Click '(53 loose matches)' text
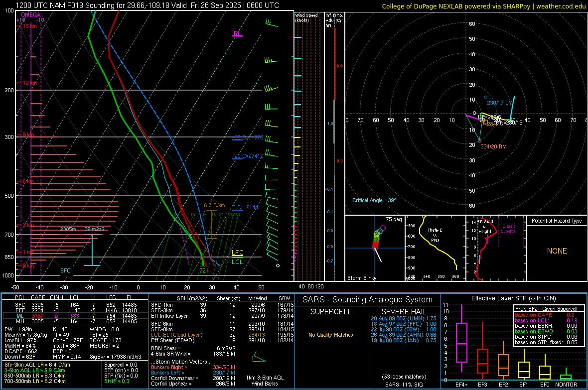The height and width of the screenshot is (390, 588). [404, 377]
